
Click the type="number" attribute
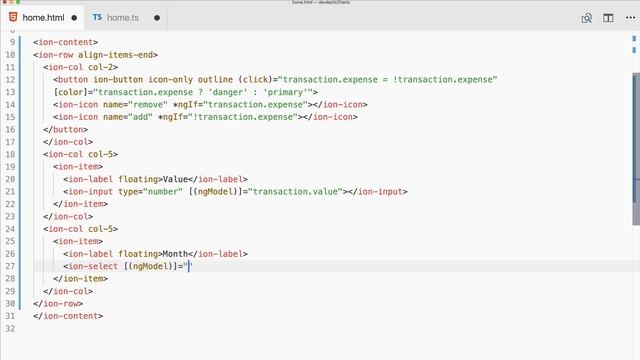(x=150, y=191)
